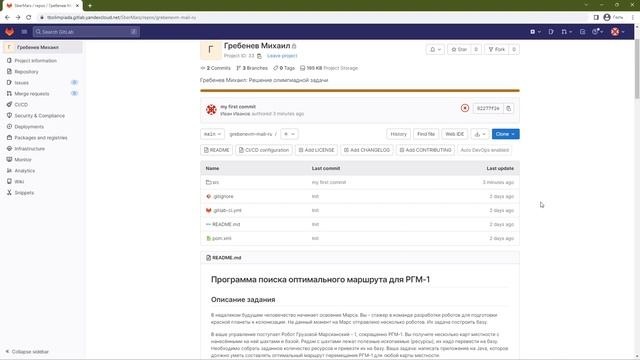Click the Monitor sidebar icon
Screen dimensions: 640x360
[9, 160]
